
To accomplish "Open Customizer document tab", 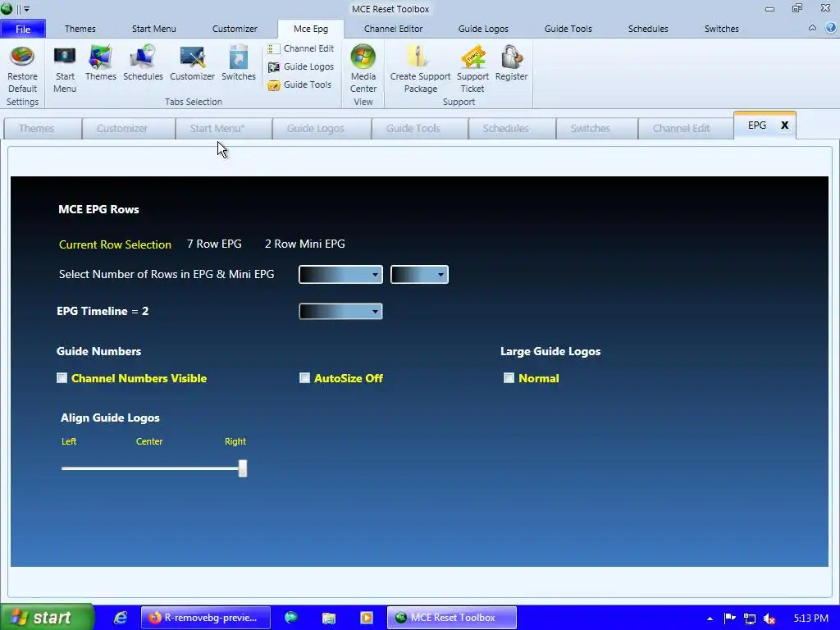I will pyautogui.click(x=129, y=129).
